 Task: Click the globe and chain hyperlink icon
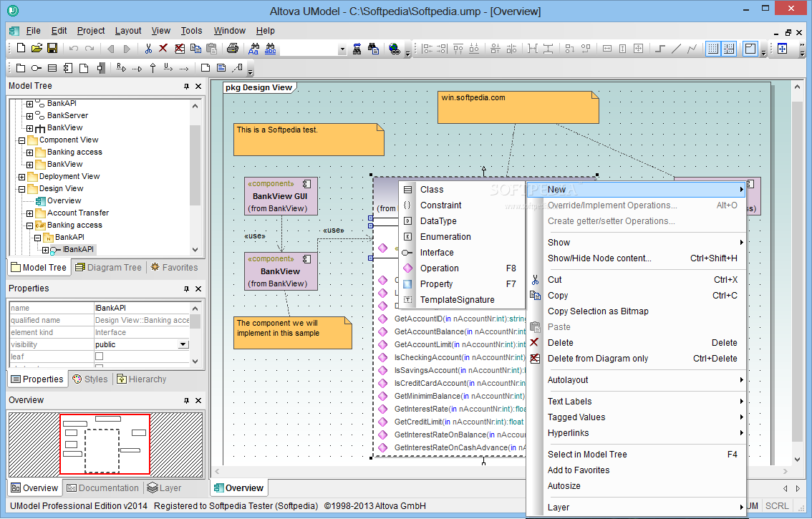[395, 49]
